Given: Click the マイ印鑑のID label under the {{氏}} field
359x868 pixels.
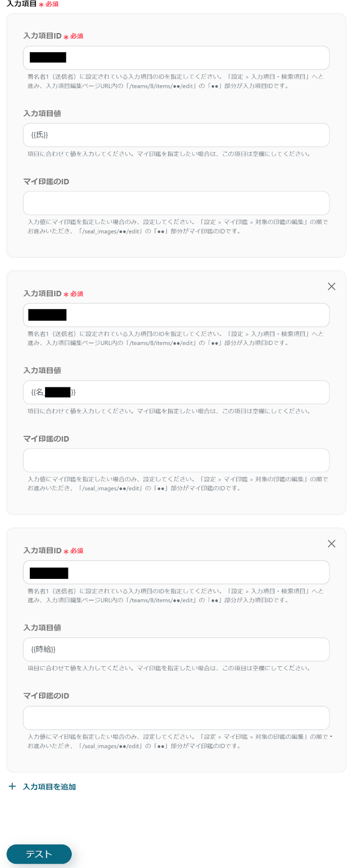Looking at the screenshot, I should coord(46,182).
